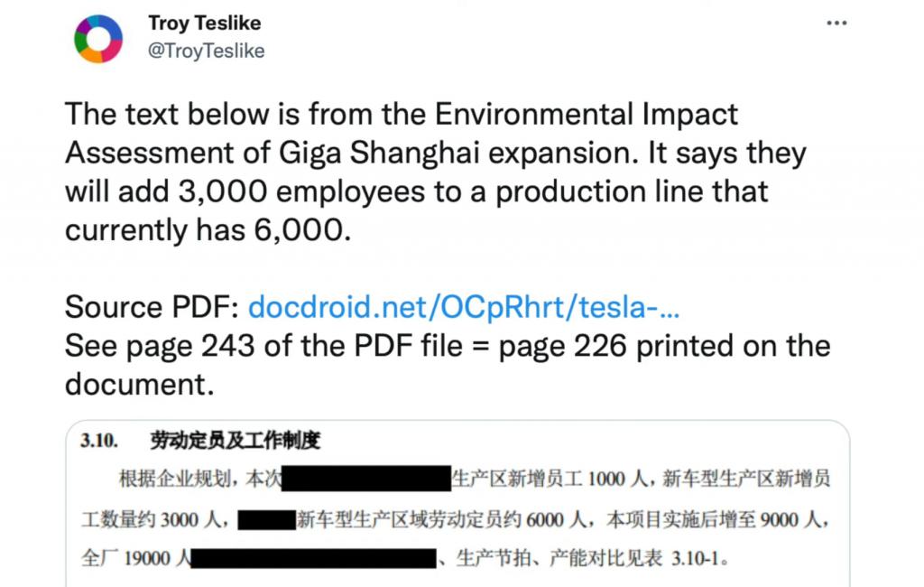The image size is (924, 587).
Task: Click the '1000 人' figure in the document
Action: [617, 479]
